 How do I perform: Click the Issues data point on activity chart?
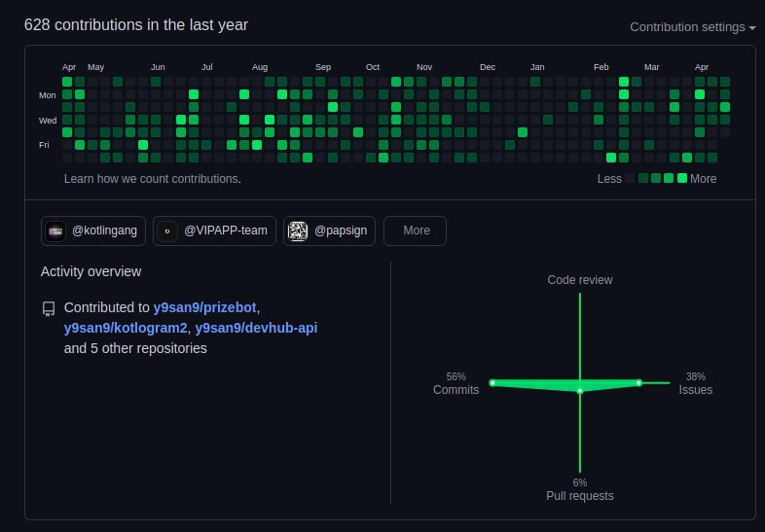click(639, 383)
